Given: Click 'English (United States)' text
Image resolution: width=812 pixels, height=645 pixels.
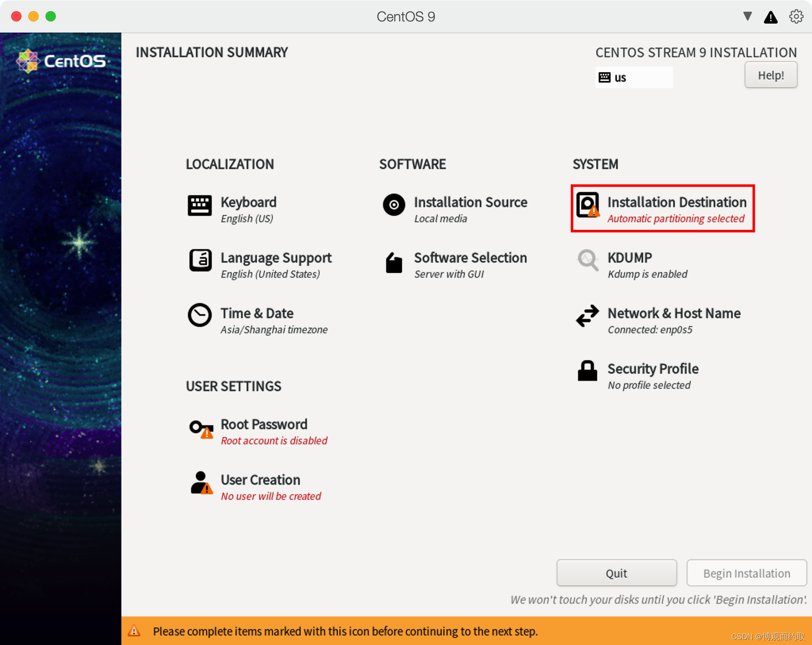Looking at the screenshot, I should 270,274.
